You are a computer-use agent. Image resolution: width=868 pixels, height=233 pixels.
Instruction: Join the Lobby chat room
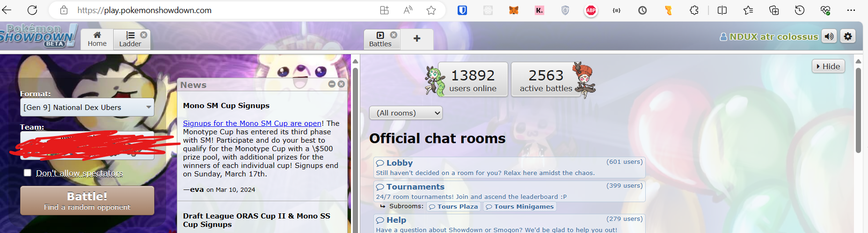(509, 167)
